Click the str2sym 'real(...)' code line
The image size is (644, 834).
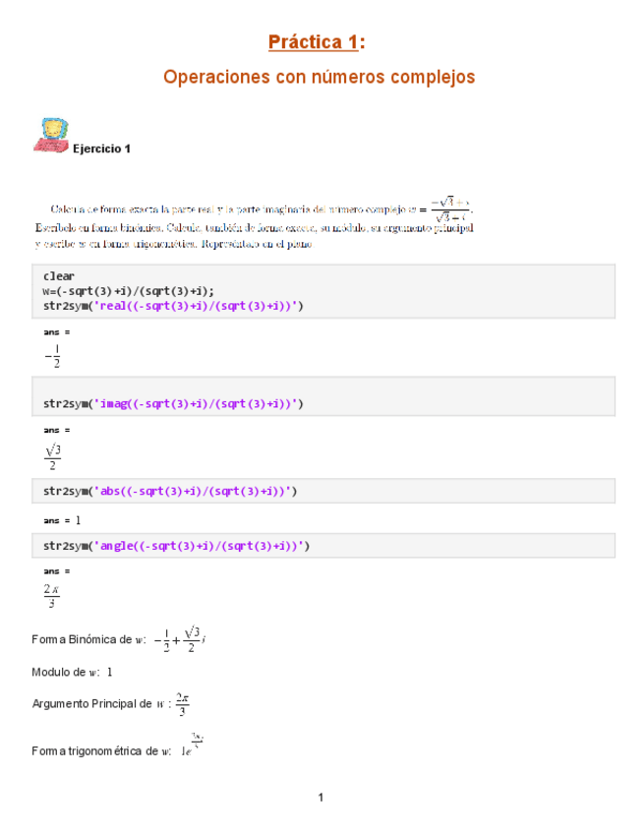(173, 306)
